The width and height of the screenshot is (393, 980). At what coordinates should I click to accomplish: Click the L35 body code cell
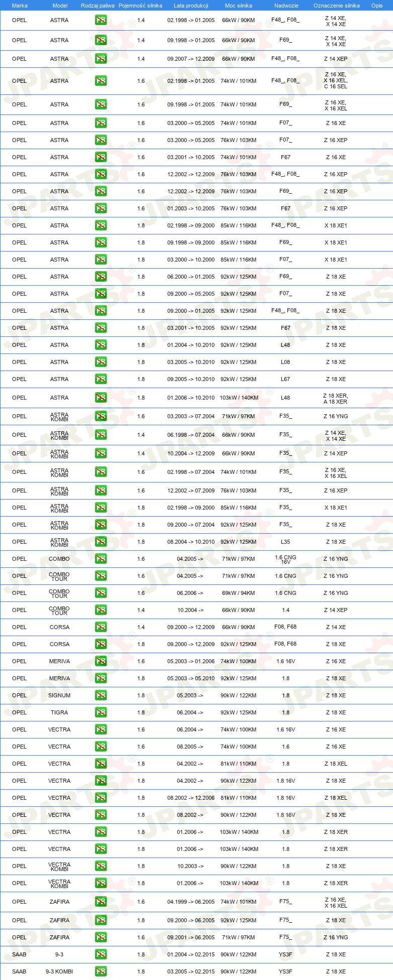click(x=285, y=542)
